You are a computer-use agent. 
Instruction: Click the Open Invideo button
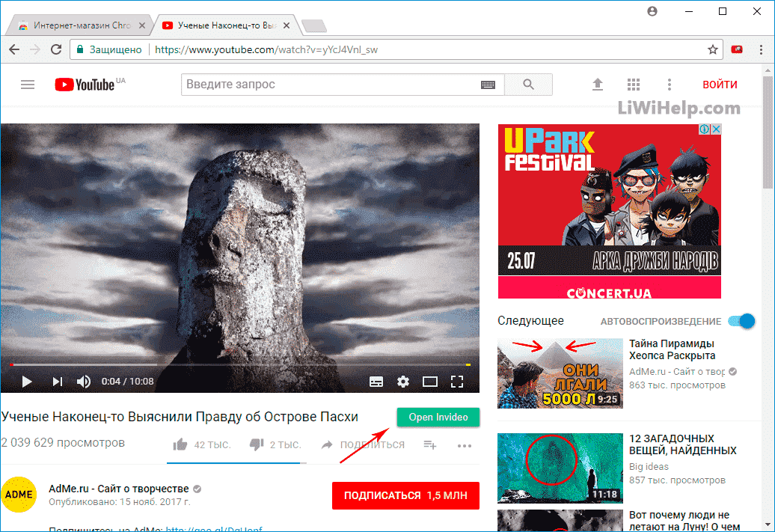pyautogui.click(x=438, y=418)
